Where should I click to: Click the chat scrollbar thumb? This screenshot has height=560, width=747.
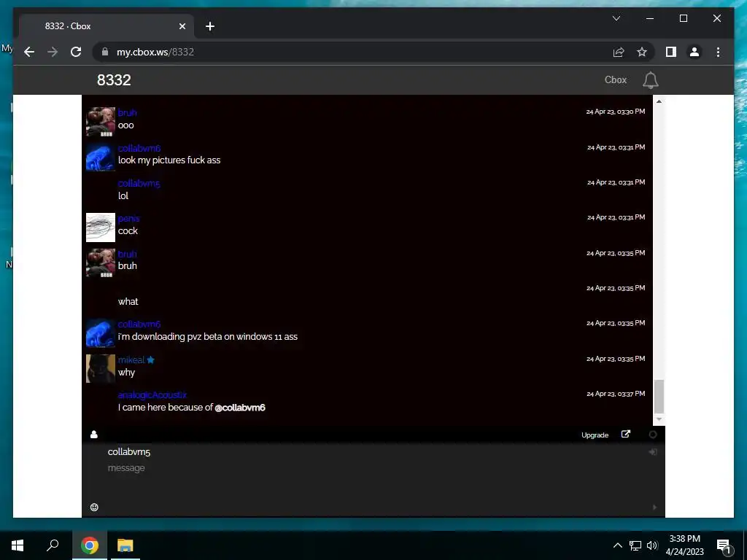pyautogui.click(x=659, y=396)
